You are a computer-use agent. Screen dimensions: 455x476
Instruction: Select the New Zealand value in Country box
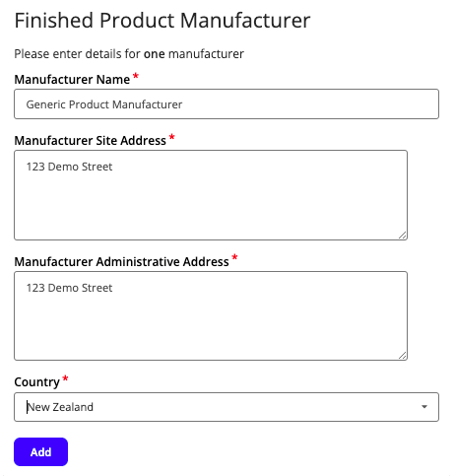point(60,407)
